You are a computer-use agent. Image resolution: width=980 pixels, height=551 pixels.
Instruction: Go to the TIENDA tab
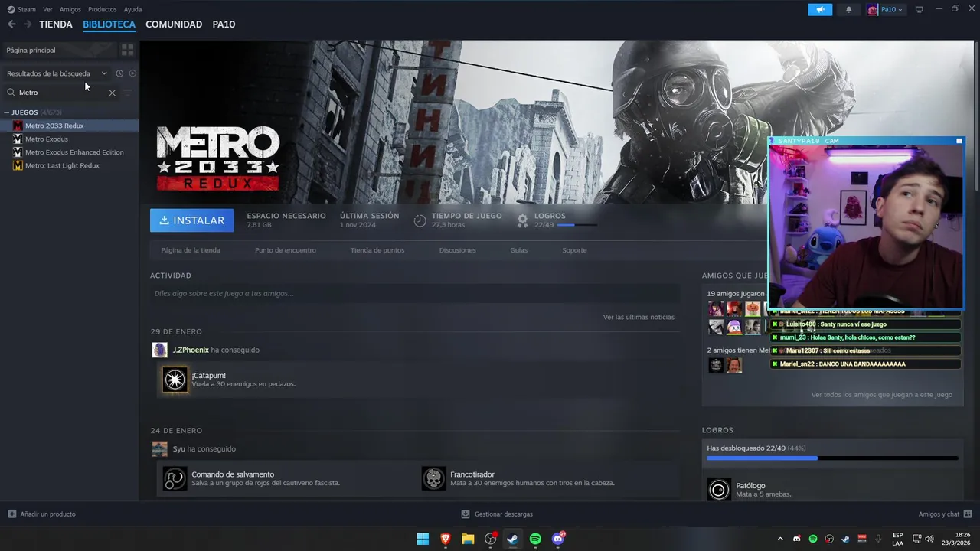tap(56, 24)
